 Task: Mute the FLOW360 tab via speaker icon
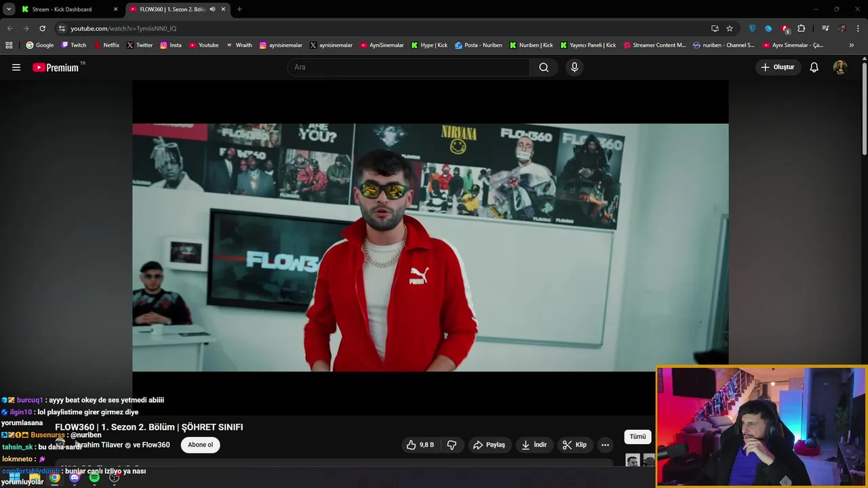coord(212,9)
